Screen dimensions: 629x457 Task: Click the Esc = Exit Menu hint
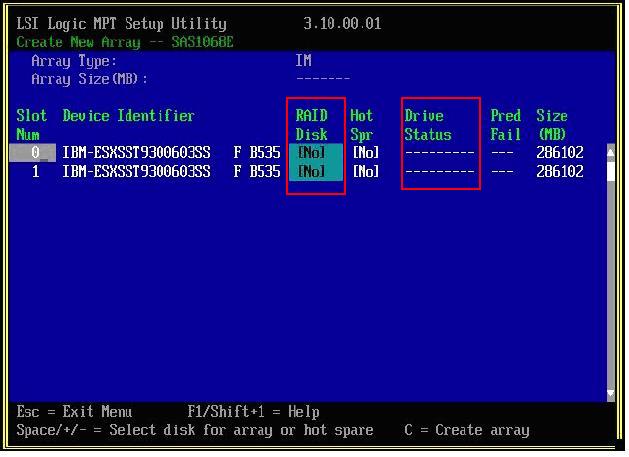pyautogui.click(x=74, y=412)
